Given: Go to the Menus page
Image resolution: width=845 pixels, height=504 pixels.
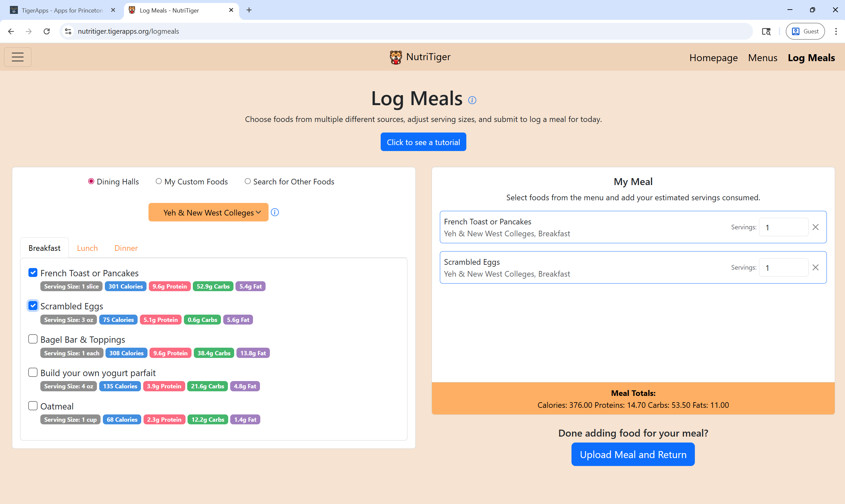Looking at the screenshot, I should tap(762, 58).
